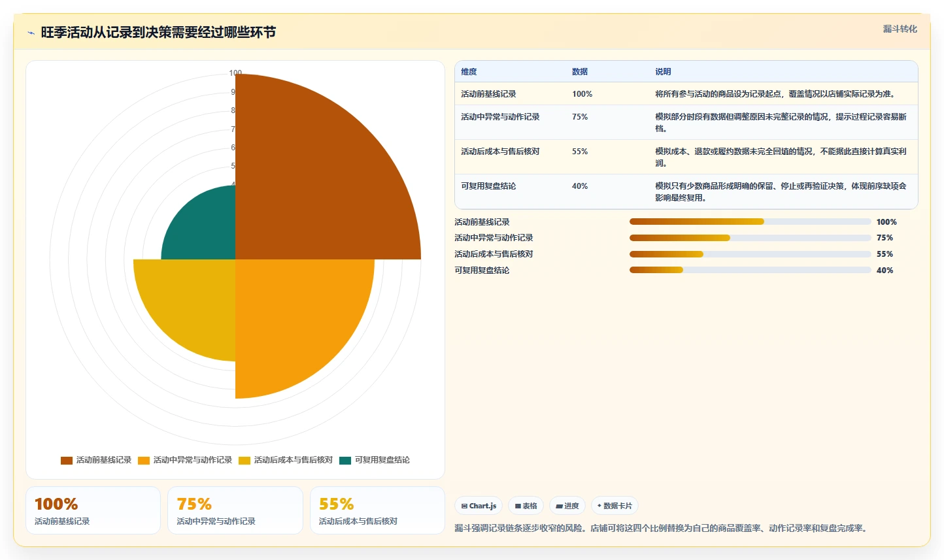Toggle 可复用复盘结论 legend swatch
The width and height of the screenshot is (944, 560).
point(345,460)
